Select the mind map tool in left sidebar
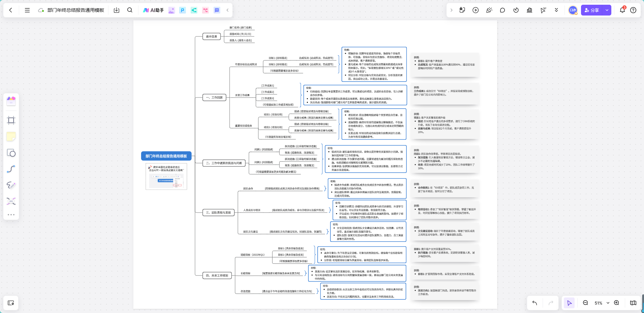Viewport: 644px width, 313px height. [x=11, y=201]
